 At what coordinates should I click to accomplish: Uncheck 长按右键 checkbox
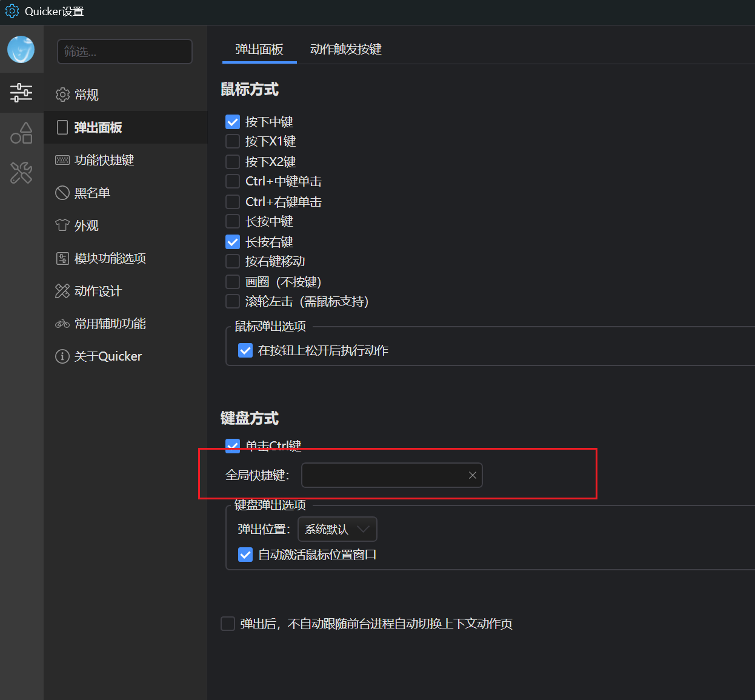(x=233, y=242)
